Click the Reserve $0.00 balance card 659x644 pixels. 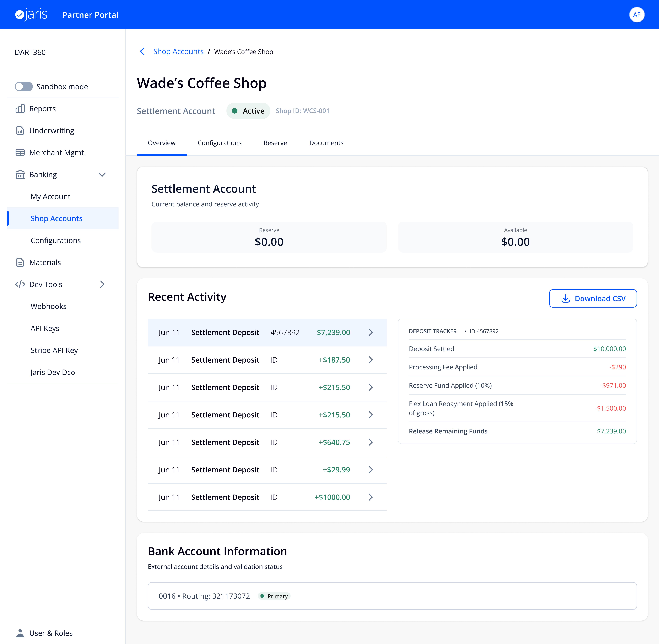pyautogui.click(x=269, y=237)
